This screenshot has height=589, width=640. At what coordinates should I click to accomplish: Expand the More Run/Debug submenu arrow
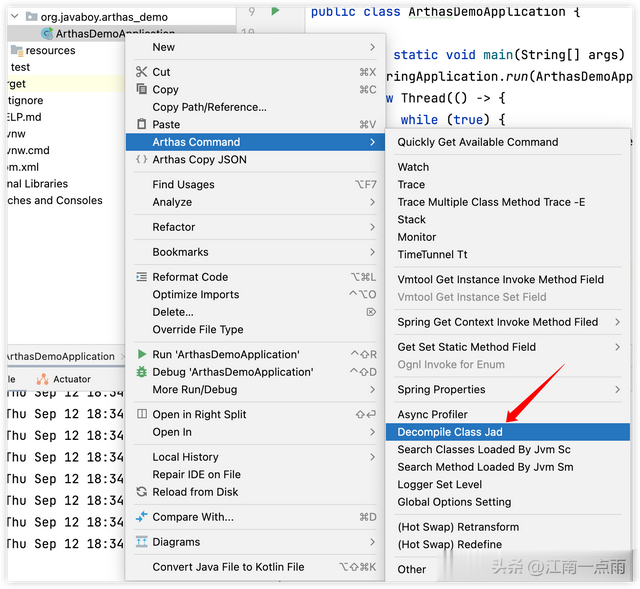372,389
